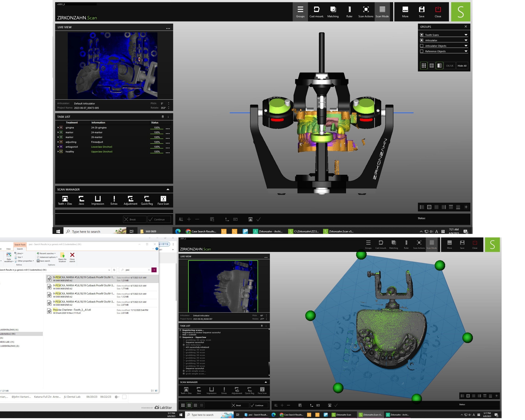Open the Kind filter menu in File Explorer
The width and height of the screenshot is (525, 420).
point(19,253)
